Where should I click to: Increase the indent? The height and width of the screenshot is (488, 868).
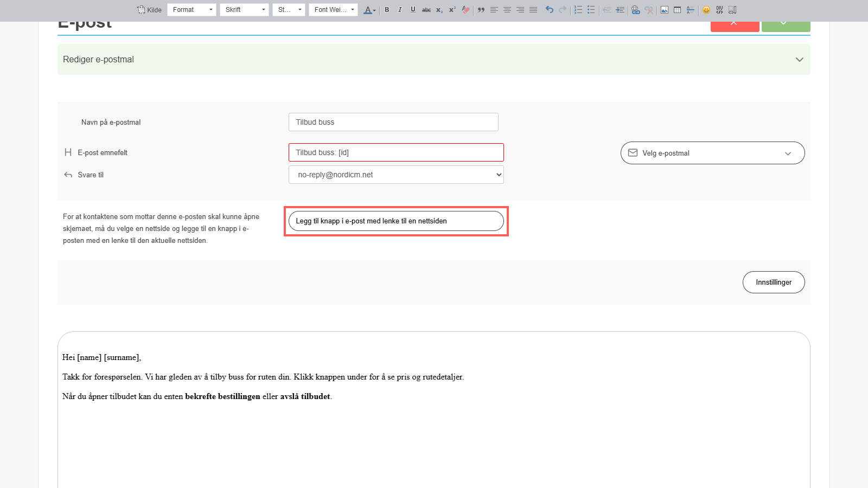click(620, 10)
